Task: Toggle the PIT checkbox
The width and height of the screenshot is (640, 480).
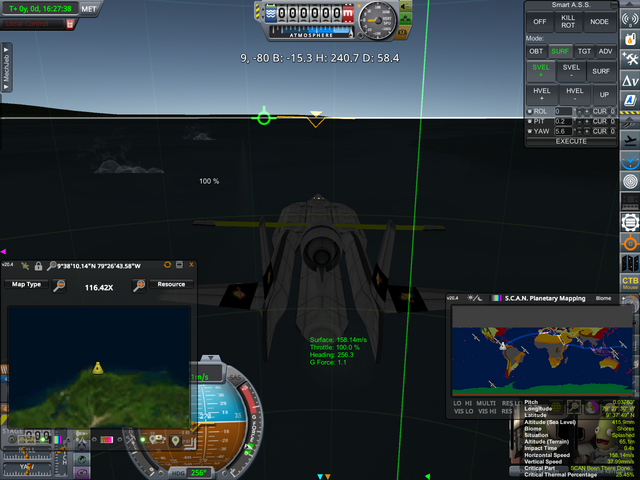Action: (x=530, y=121)
